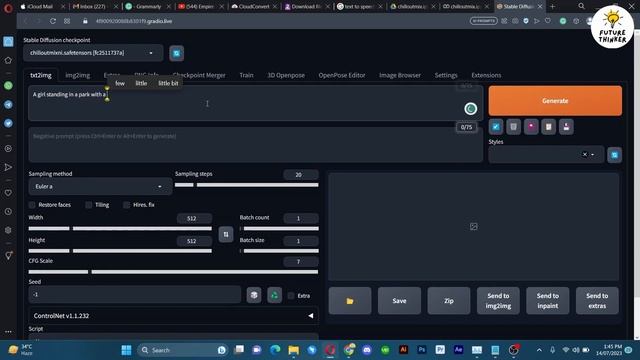Show hidden system tray icons
Screen dimensions: 640x360
point(539,350)
